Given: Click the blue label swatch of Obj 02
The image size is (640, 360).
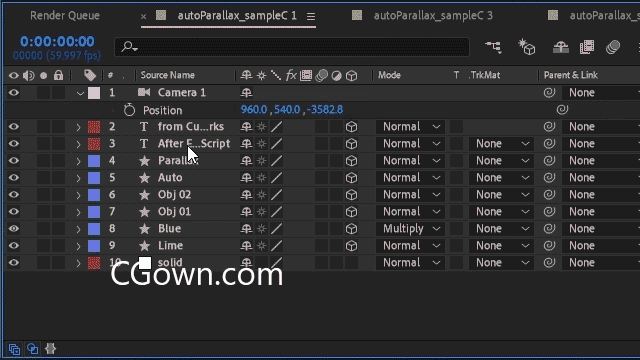Looking at the screenshot, I should pyautogui.click(x=94, y=195).
